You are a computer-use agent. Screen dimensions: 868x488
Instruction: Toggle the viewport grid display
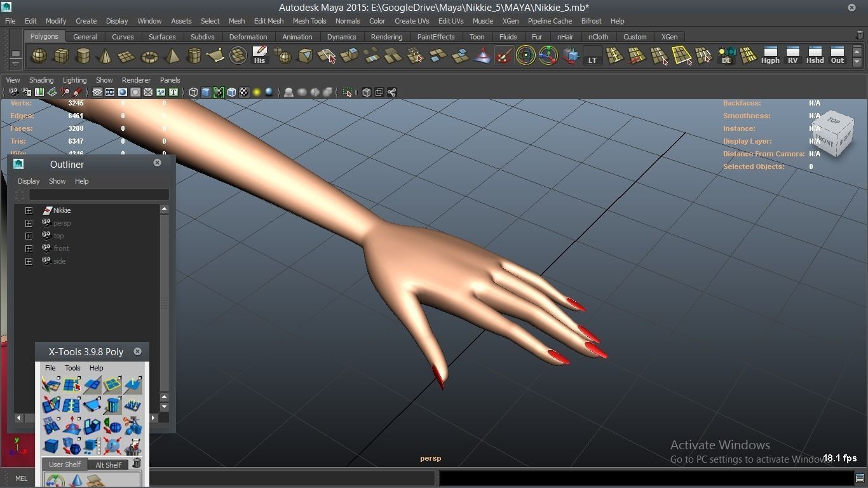click(x=97, y=92)
